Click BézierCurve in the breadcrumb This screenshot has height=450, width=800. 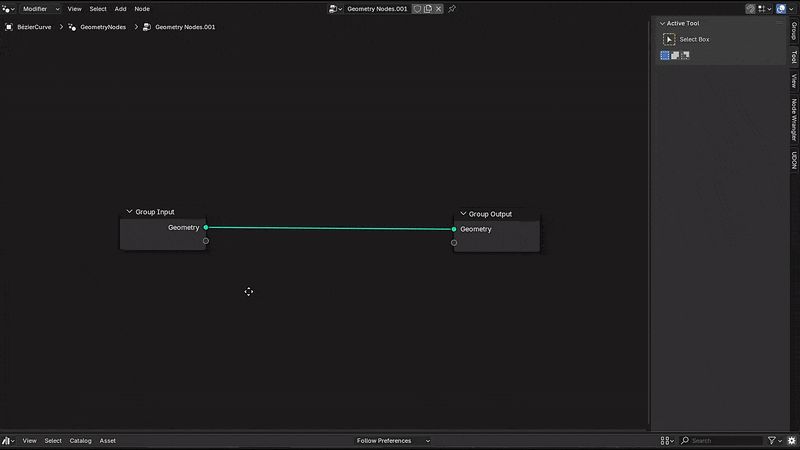34,27
